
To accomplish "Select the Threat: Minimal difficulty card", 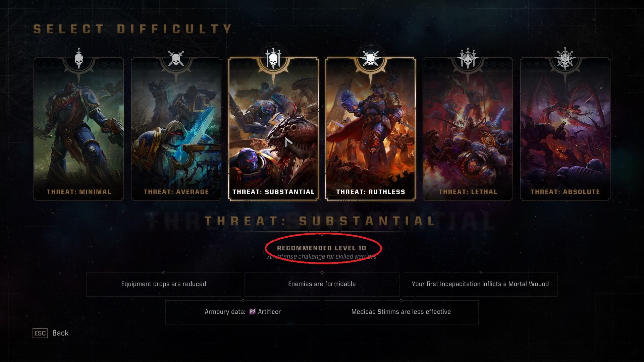I will (79, 129).
